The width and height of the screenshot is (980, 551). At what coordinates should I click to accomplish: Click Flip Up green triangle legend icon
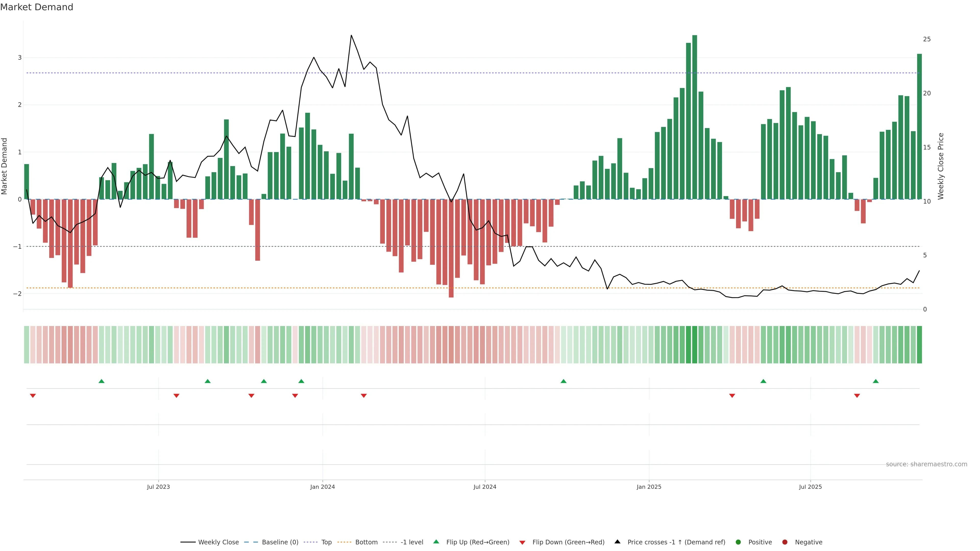(436, 542)
